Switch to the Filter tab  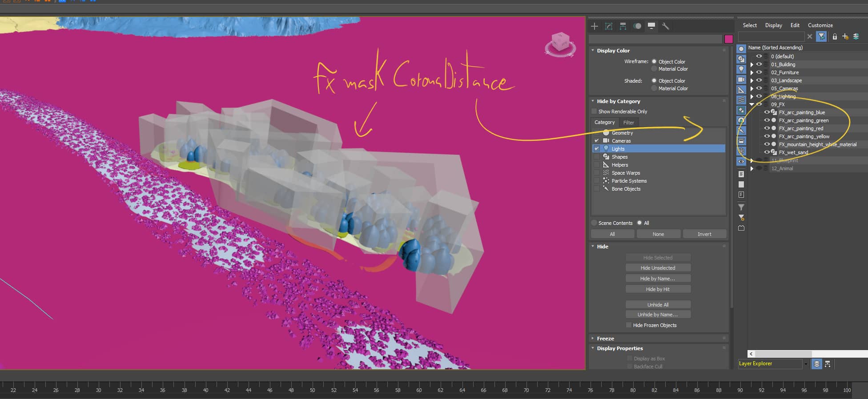(x=628, y=123)
